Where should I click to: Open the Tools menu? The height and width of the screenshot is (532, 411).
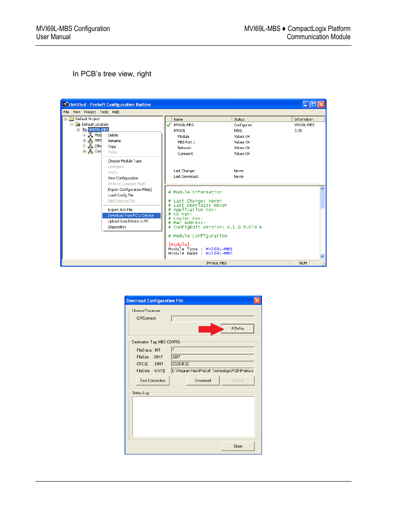(x=104, y=112)
